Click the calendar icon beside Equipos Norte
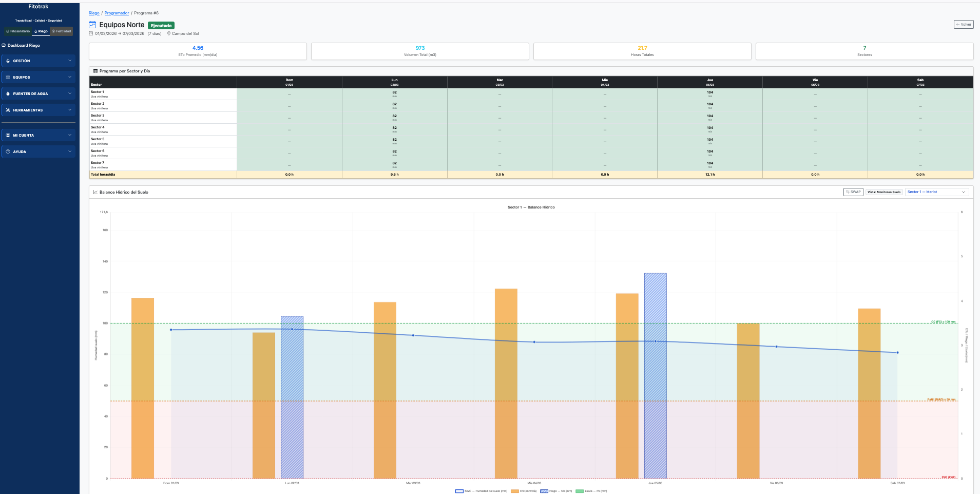 92,25
